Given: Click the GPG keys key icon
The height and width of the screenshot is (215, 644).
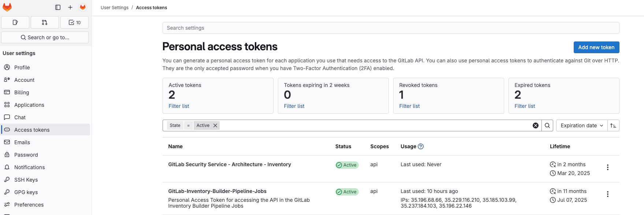Looking at the screenshot, I should click(x=7, y=192).
